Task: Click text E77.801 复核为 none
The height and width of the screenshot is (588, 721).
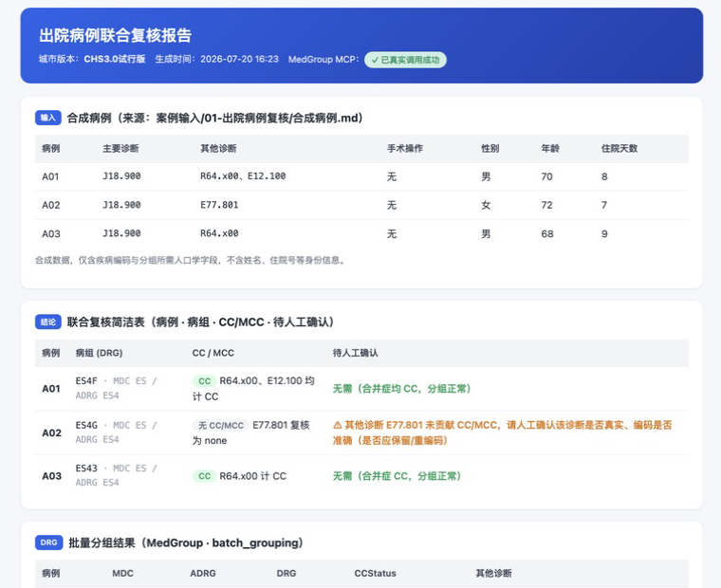Action: pos(251,432)
